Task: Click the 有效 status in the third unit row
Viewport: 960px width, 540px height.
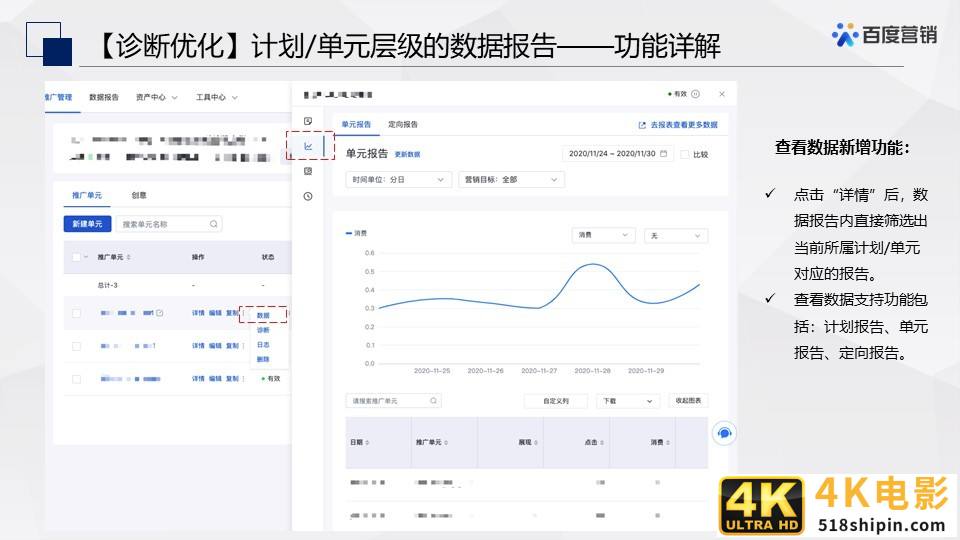Action: coord(271,379)
